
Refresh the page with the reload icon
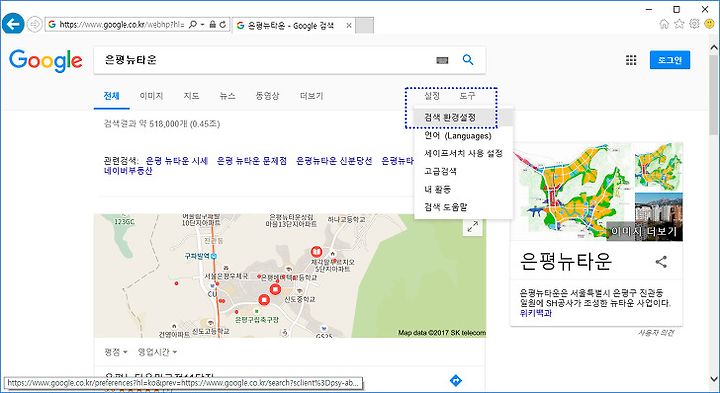click(x=223, y=24)
